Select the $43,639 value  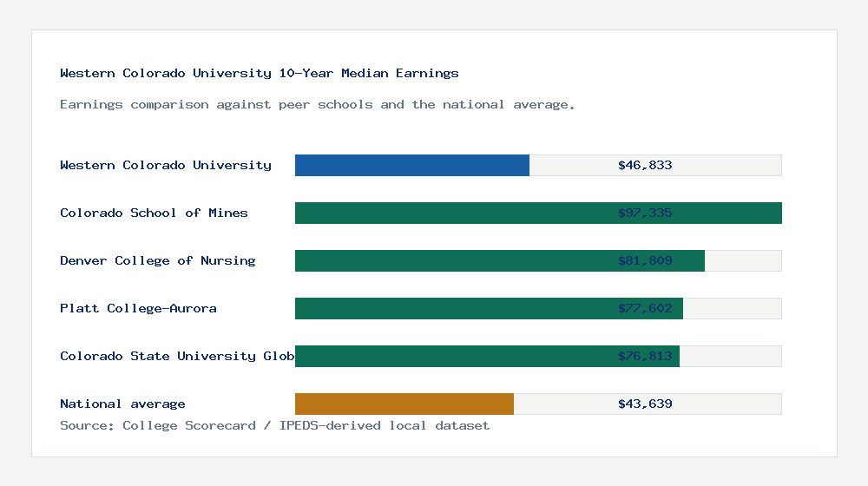(x=645, y=404)
